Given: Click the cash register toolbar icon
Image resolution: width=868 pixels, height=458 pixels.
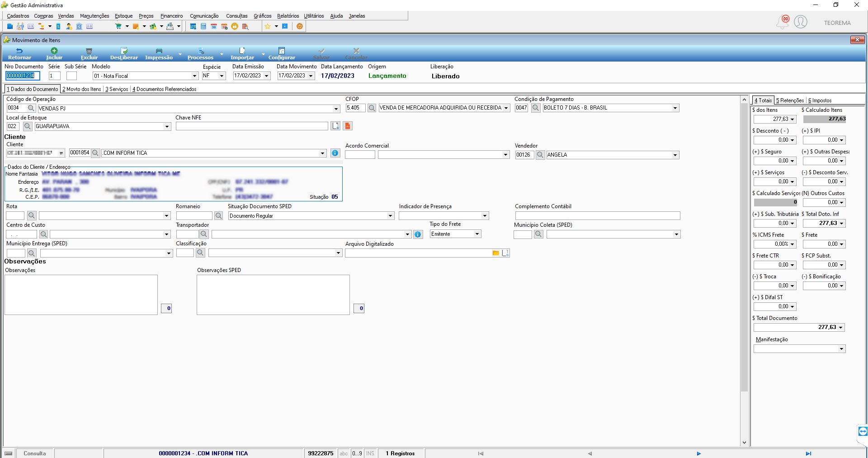Looking at the screenshot, I should click(x=170, y=26).
